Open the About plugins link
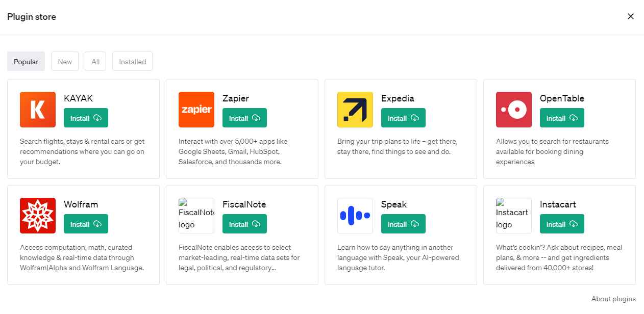 click(x=613, y=299)
